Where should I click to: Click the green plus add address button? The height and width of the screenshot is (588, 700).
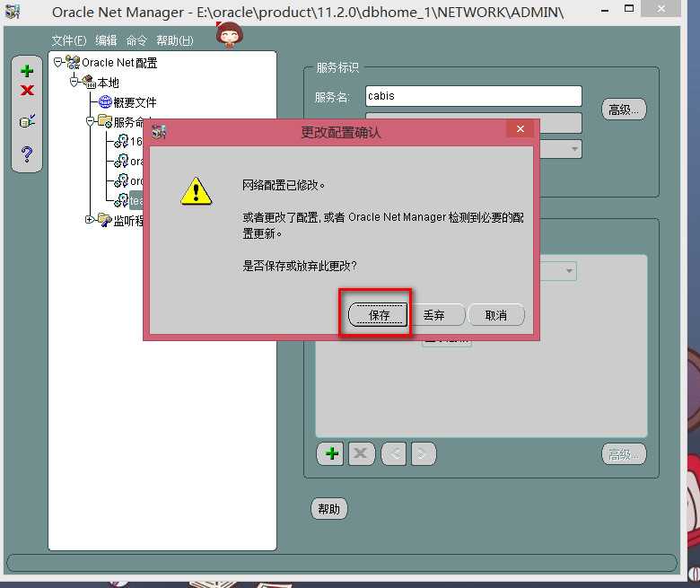pos(330,453)
